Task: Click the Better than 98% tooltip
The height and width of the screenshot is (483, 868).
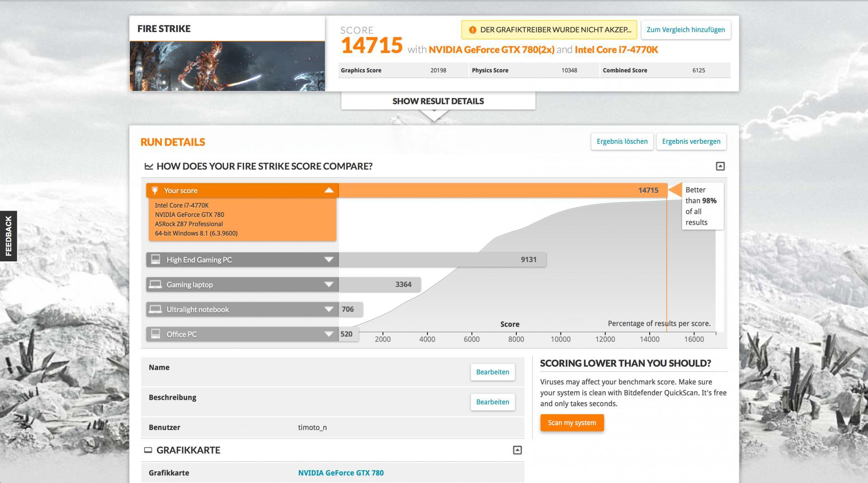Action: [x=703, y=206]
